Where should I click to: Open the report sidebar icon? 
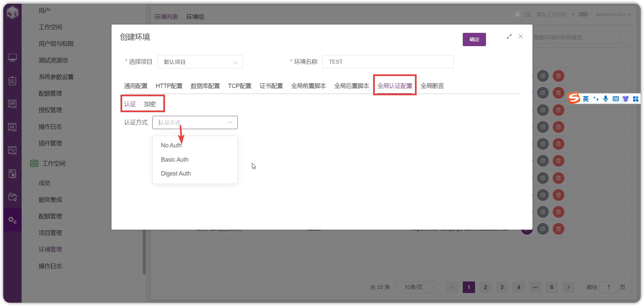13,174
